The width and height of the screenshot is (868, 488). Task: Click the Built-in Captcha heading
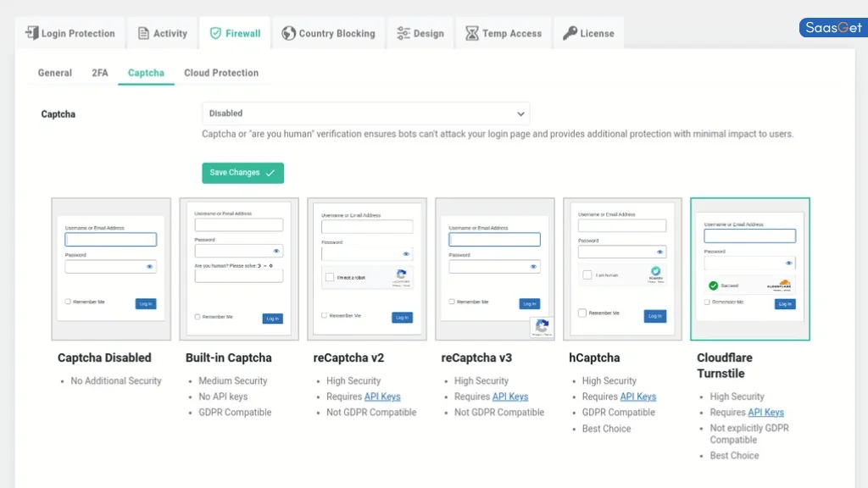229,358
